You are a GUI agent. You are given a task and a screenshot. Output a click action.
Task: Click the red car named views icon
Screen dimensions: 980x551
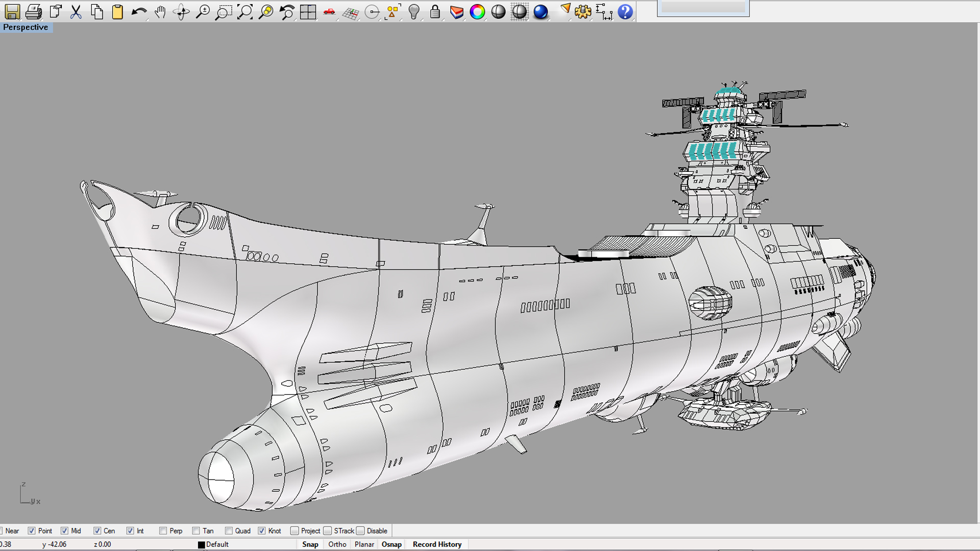329,12
